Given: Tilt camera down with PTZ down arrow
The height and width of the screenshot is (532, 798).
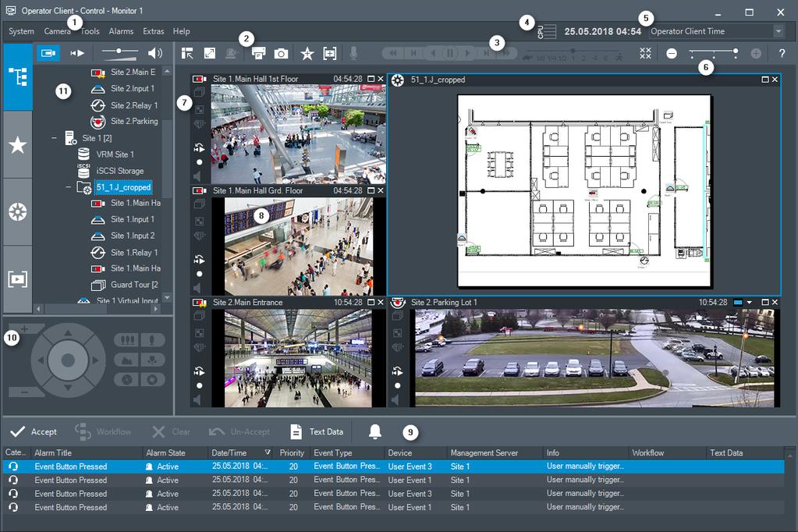Looking at the screenshot, I should 68,388.
